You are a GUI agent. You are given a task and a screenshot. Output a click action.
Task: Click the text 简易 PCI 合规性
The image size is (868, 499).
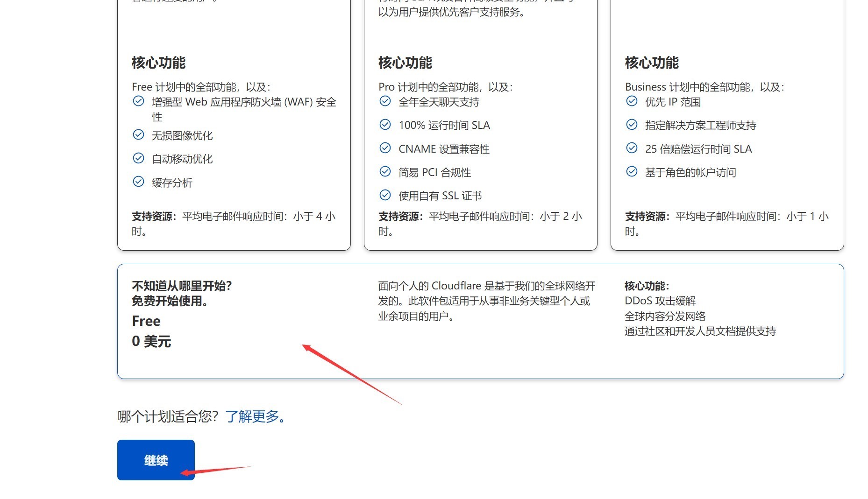434,172
